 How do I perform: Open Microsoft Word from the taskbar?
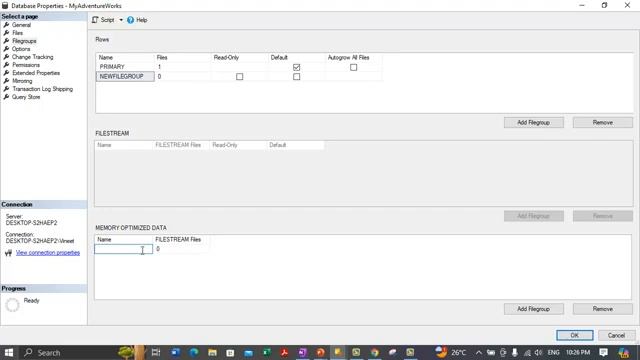[176, 352]
